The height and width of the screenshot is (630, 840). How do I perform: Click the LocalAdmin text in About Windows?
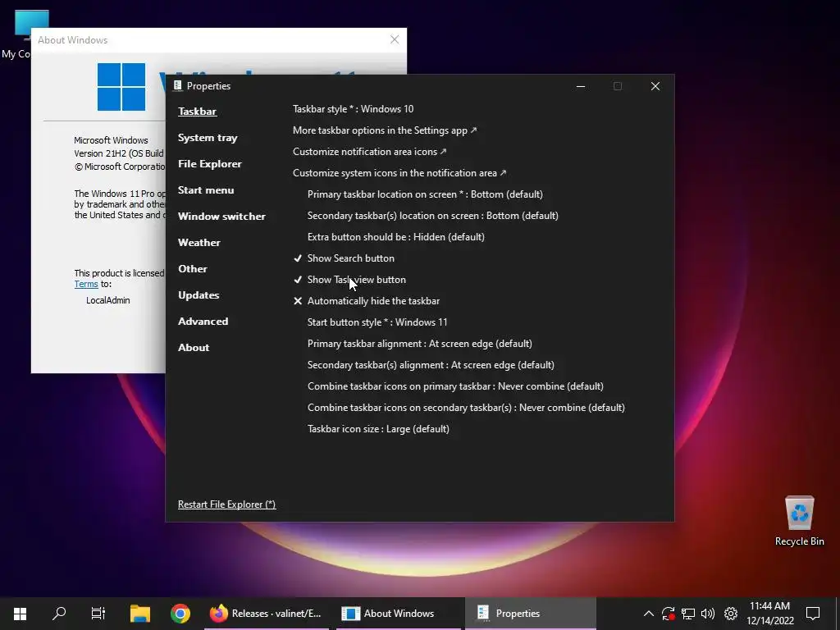click(x=107, y=300)
